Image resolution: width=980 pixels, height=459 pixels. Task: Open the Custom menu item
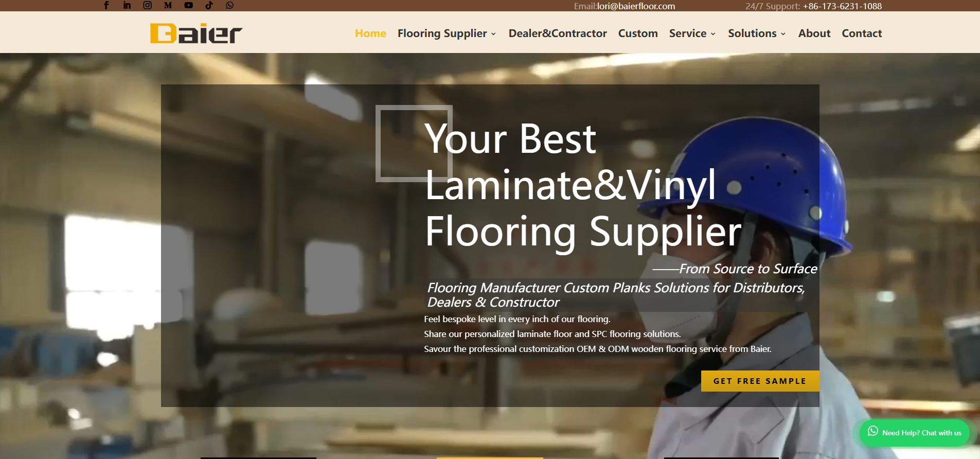click(x=638, y=33)
